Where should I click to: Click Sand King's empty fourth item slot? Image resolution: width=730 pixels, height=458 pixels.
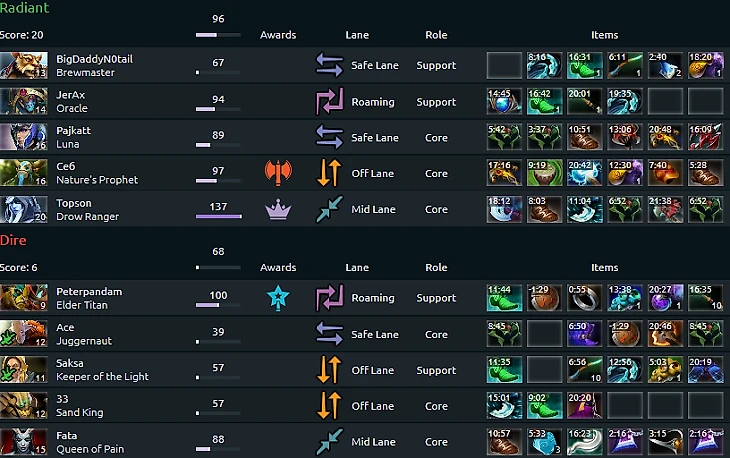tap(624, 405)
